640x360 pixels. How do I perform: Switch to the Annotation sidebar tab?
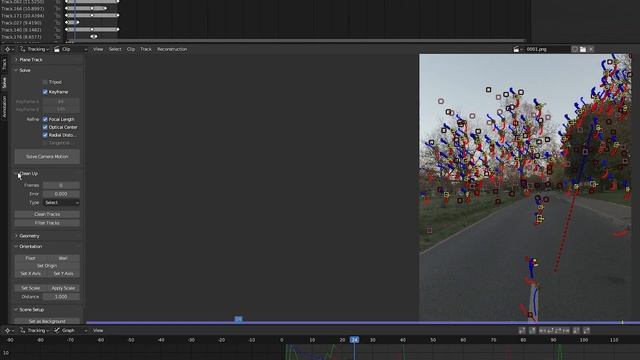pos(4,107)
